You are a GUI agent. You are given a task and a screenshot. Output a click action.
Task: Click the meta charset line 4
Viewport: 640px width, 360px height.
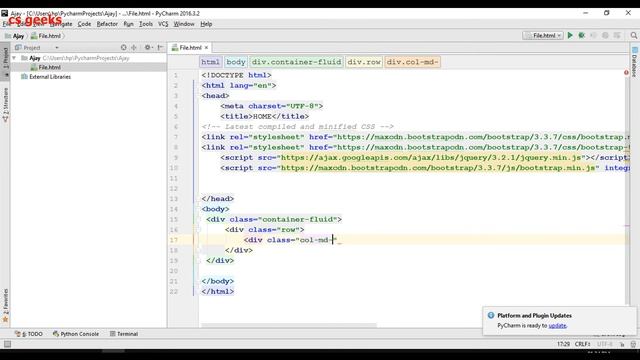tap(272, 106)
